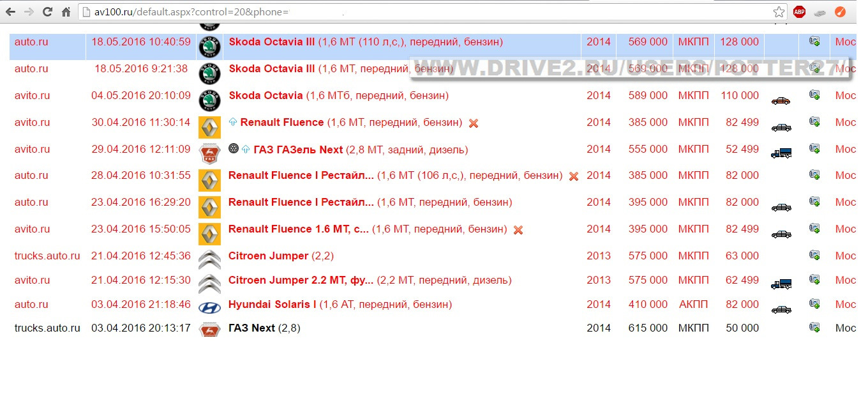
Task: Click the Renault logo in the 28.04.2016 row
Action: click(x=210, y=180)
